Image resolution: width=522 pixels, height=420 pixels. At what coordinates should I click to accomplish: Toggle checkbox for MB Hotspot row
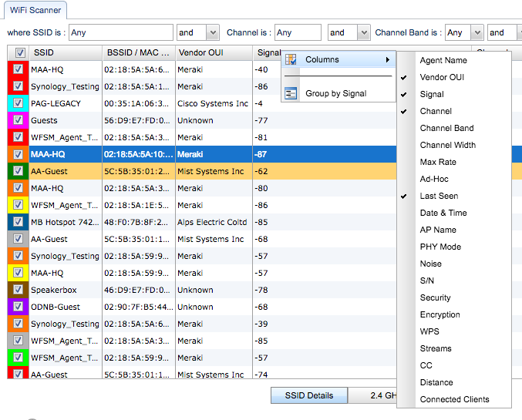(18, 222)
